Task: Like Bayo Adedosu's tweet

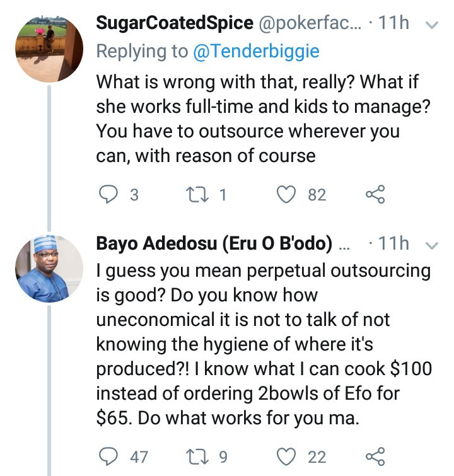Action: [x=286, y=456]
